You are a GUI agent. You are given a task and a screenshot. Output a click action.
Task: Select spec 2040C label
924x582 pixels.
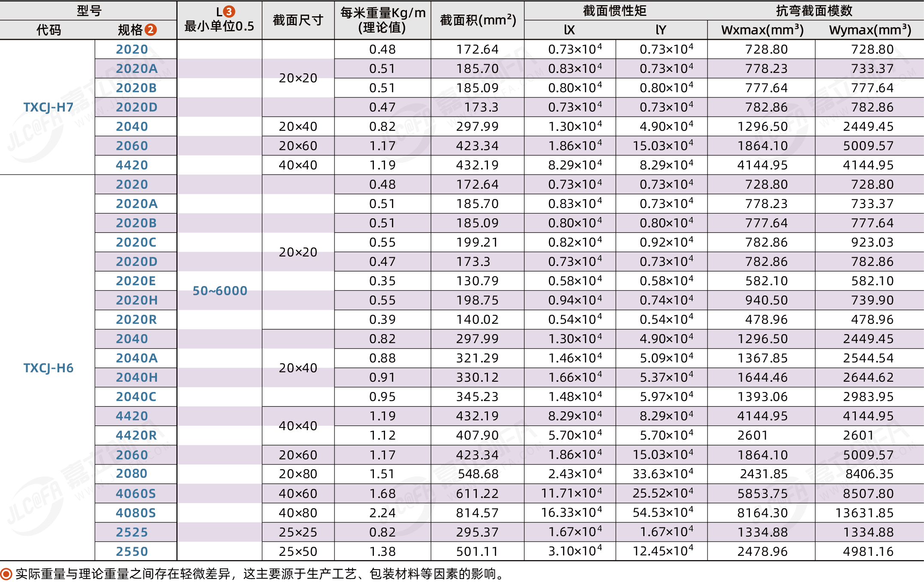point(136,397)
